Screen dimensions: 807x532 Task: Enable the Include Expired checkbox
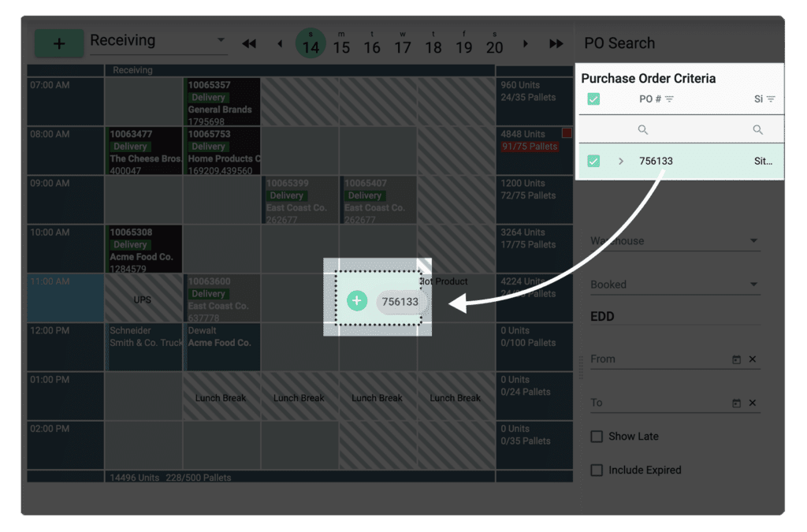tap(597, 471)
